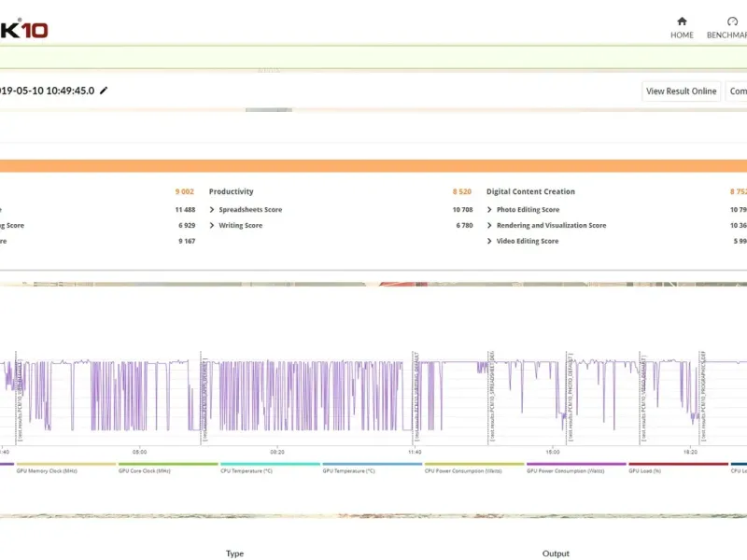
Task: Toggle CPU Power Consumption (Watts) series
Action: (x=473, y=468)
